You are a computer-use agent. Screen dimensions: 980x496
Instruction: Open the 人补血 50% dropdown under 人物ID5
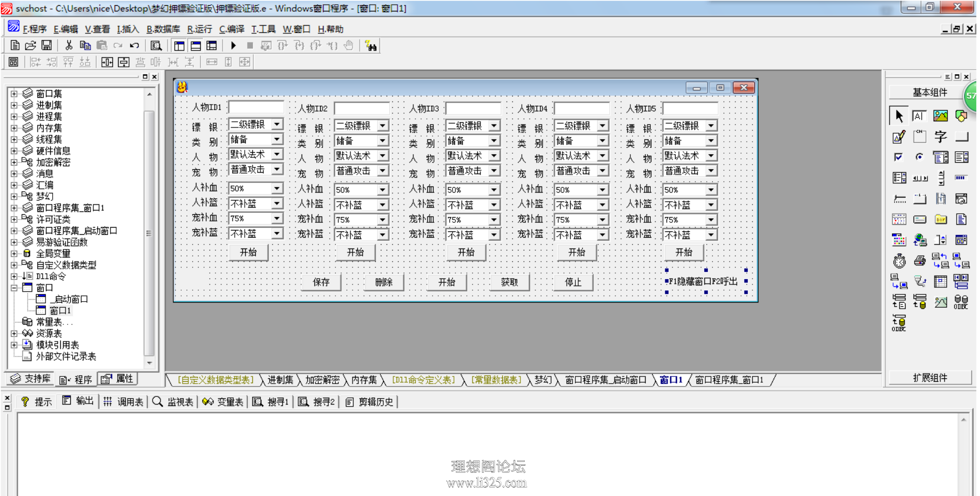click(x=711, y=190)
